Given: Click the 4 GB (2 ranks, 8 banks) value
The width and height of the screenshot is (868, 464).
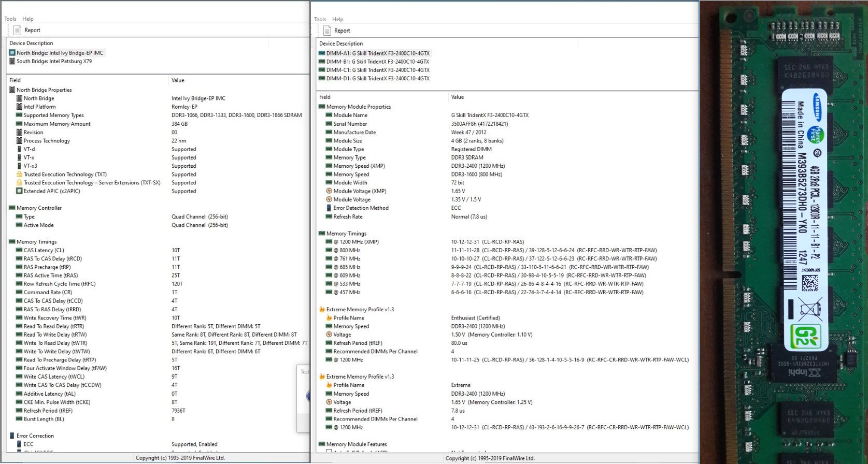Looking at the screenshot, I should tap(477, 141).
